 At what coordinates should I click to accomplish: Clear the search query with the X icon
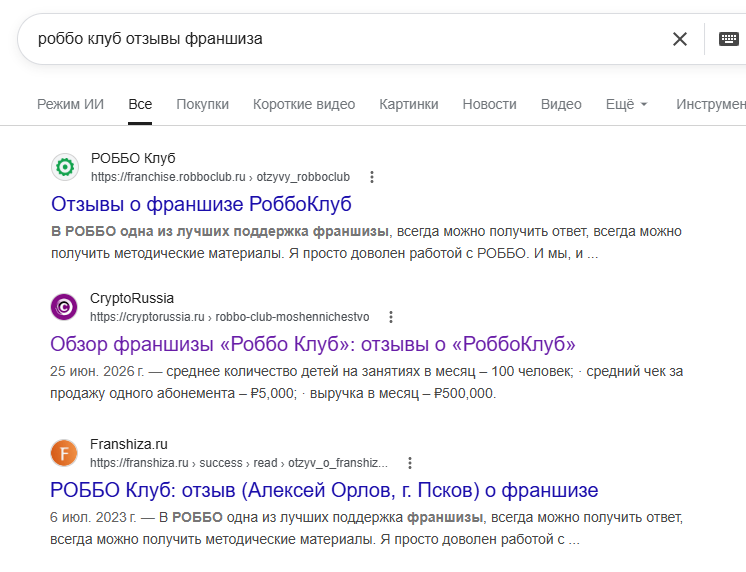(680, 39)
